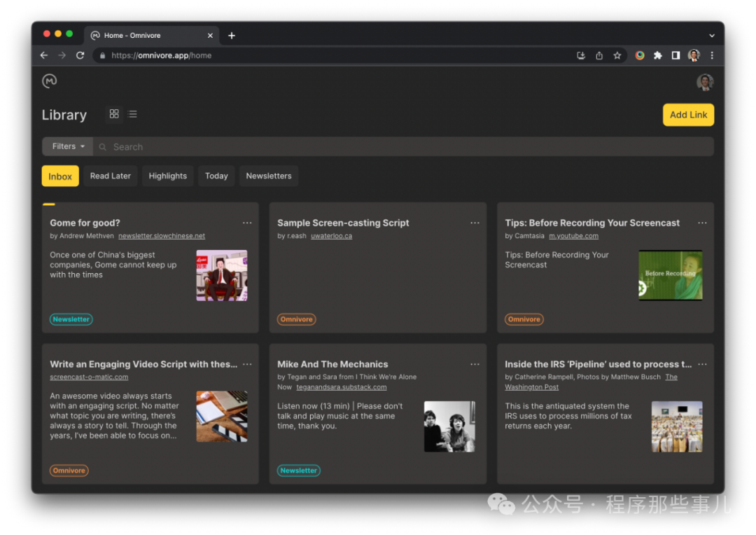Click Omnivore label on Engaging Video Script card
This screenshot has height=535, width=756.
pyautogui.click(x=69, y=471)
